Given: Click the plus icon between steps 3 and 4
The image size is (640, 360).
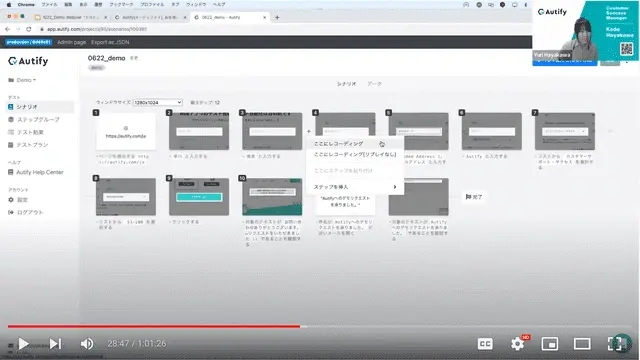Looking at the screenshot, I should click(309, 131).
